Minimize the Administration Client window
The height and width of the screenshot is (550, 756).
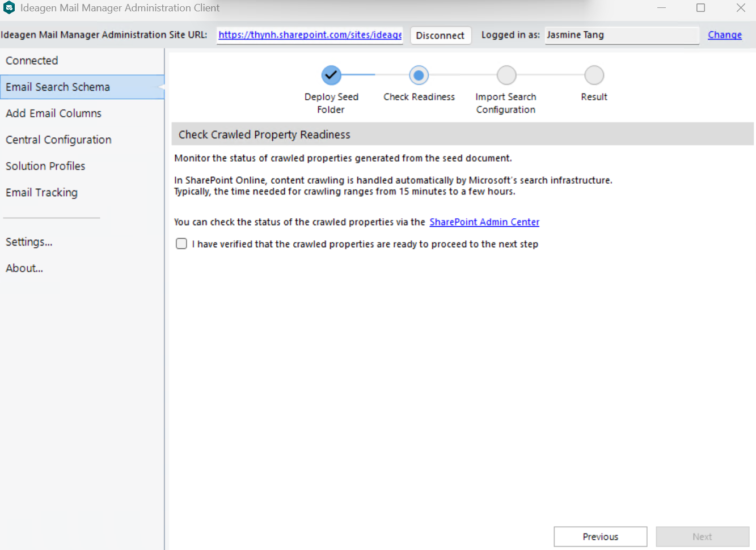click(662, 8)
